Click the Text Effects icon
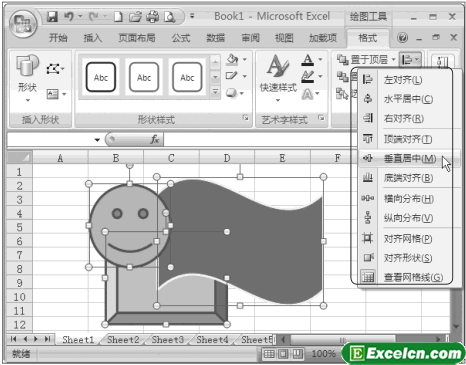The height and width of the screenshot is (365, 466). point(307,94)
